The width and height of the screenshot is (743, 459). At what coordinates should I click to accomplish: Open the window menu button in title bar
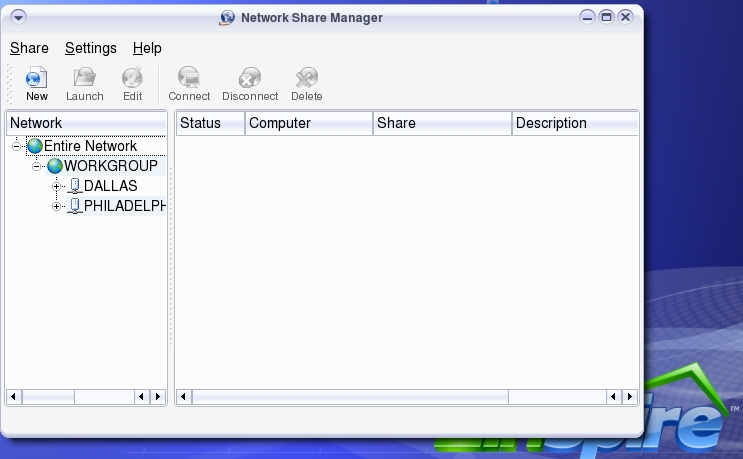click(x=18, y=17)
